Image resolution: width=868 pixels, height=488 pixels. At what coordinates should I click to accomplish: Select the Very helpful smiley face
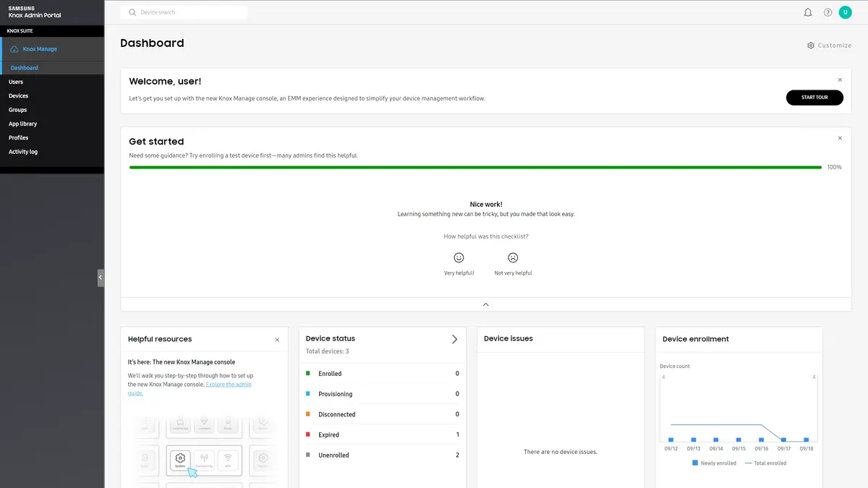tap(459, 257)
